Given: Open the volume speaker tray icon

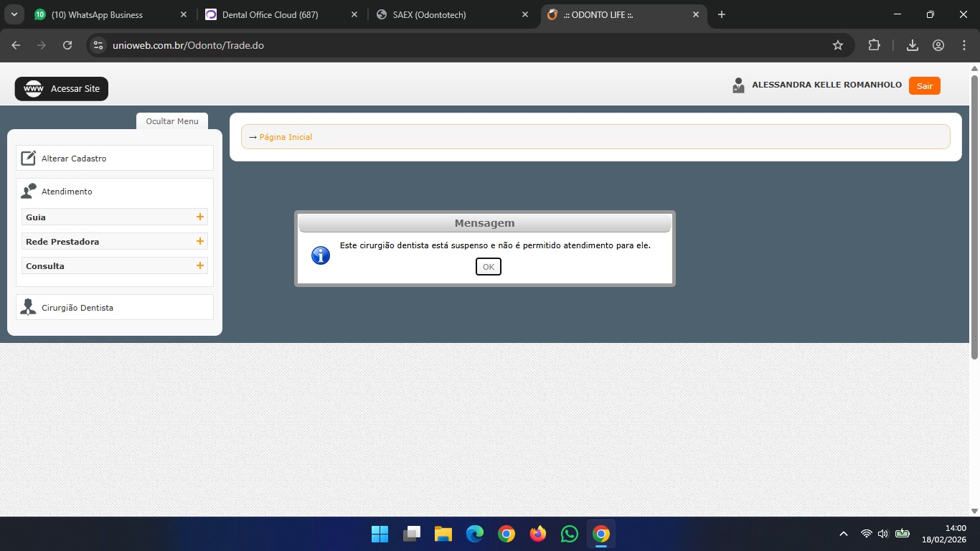Looking at the screenshot, I should point(883,534).
